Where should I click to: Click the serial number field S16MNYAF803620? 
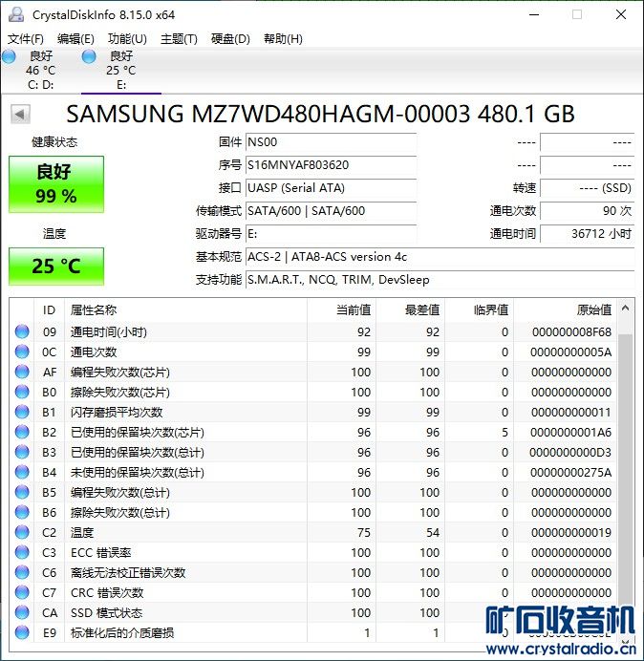(331, 165)
